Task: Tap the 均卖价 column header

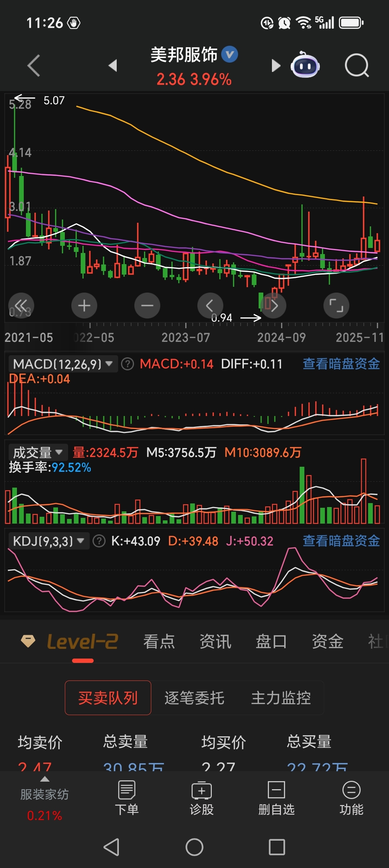Action: [40, 742]
